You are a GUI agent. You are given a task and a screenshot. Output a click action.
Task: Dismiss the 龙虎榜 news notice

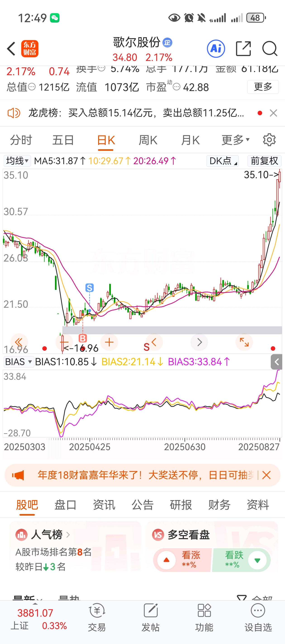273,113
